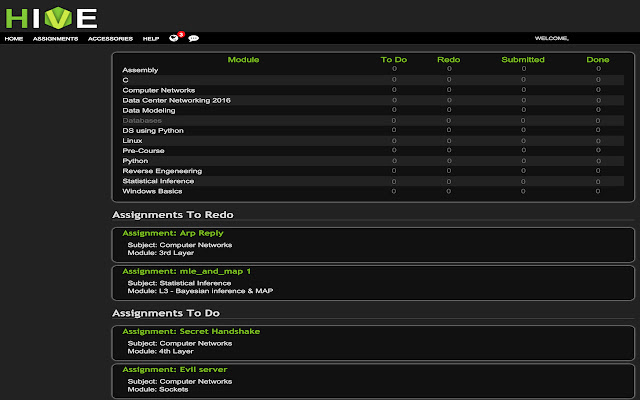The width and height of the screenshot is (640, 400).
Task: Go to the HOME menu
Action: tap(14, 38)
